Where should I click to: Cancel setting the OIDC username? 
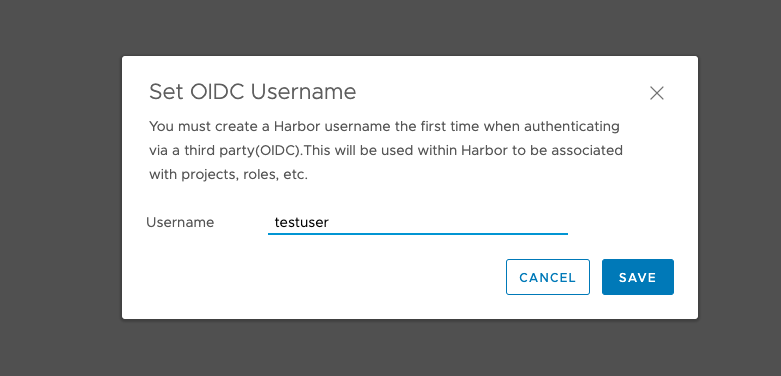pos(548,277)
